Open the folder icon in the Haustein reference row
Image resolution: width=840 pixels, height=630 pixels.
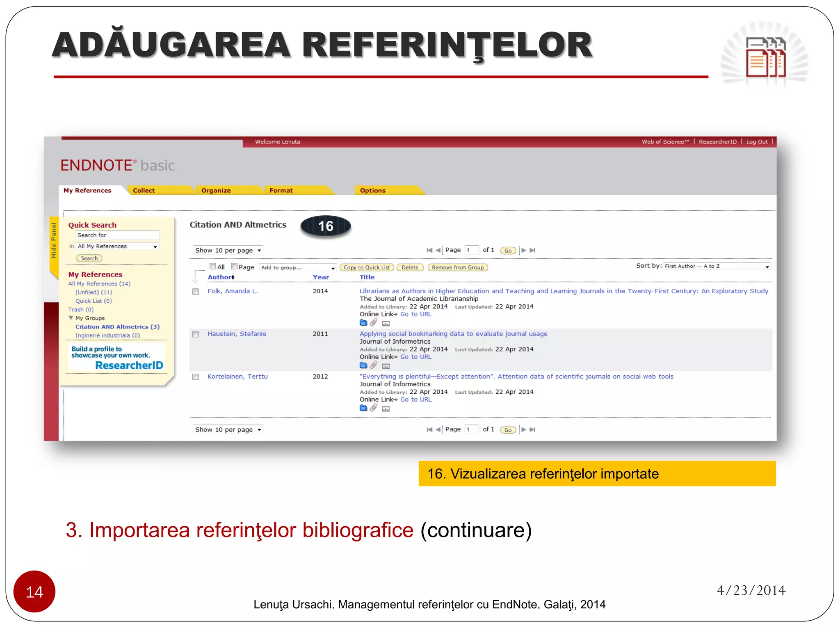pos(363,365)
